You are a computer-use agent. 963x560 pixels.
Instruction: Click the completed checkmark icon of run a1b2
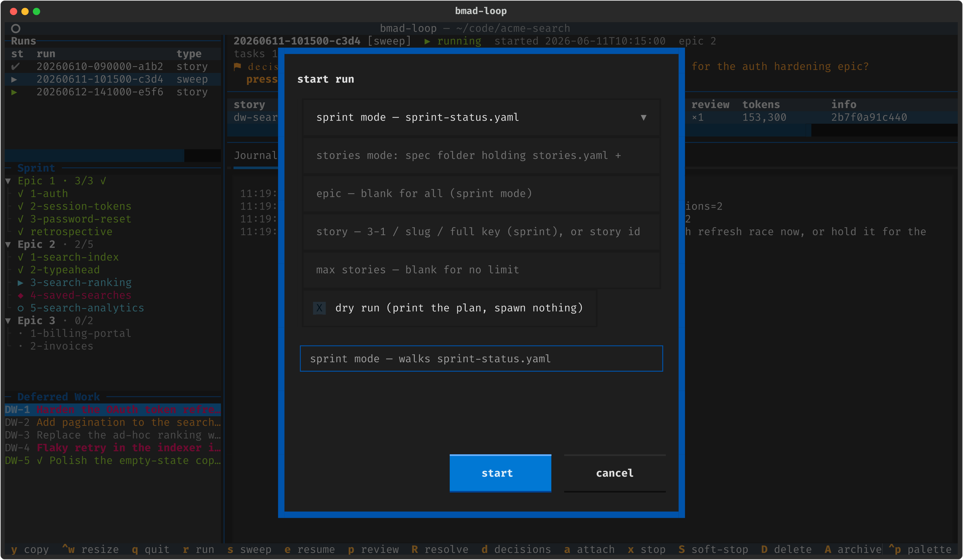coord(15,66)
